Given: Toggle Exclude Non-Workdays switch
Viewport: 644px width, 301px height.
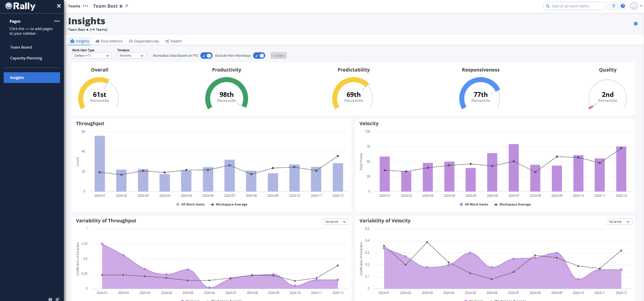Looking at the screenshot, I should [x=259, y=56].
